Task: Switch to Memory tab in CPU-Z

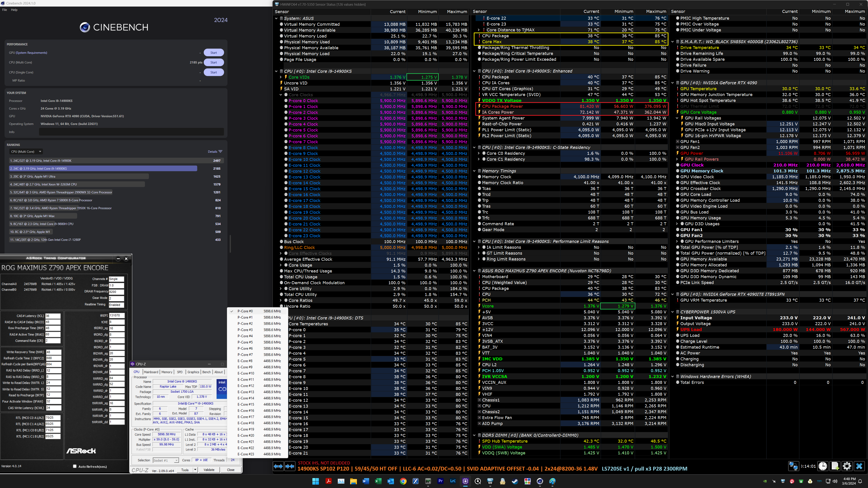Action: coord(167,372)
